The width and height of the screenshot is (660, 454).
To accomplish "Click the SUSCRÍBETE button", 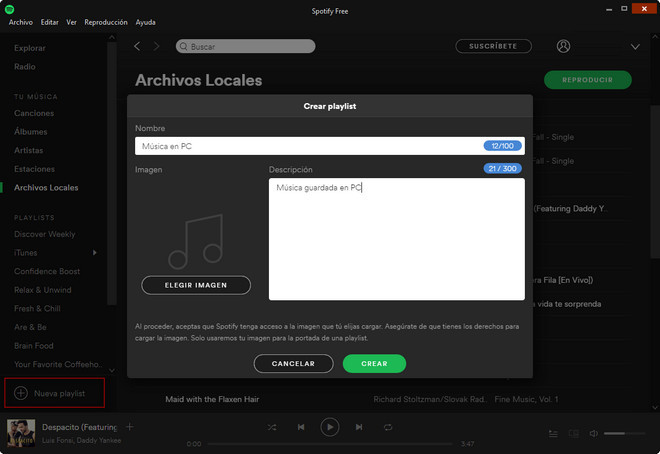I will (x=493, y=46).
